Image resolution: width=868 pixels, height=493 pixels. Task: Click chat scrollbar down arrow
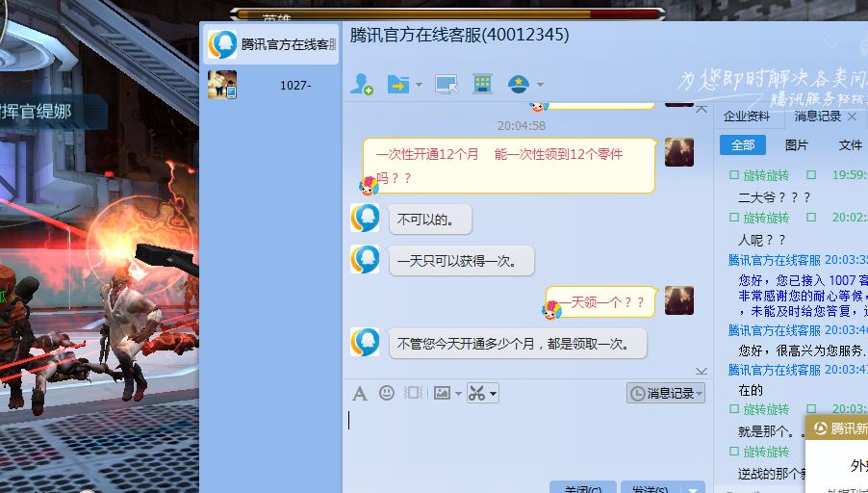click(x=702, y=371)
